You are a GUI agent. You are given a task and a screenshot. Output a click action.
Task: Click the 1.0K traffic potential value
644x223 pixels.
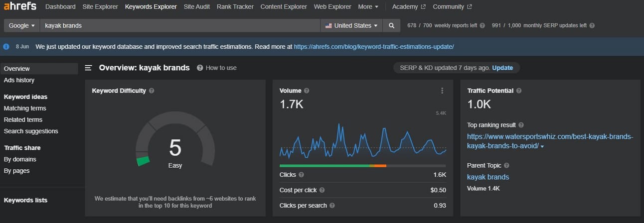(x=479, y=105)
